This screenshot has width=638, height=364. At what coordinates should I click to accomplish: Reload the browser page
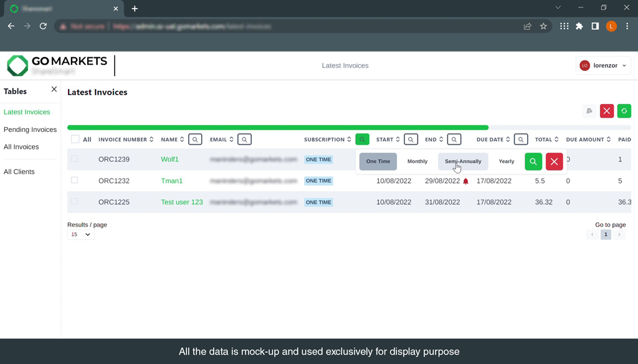coord(43,26)
